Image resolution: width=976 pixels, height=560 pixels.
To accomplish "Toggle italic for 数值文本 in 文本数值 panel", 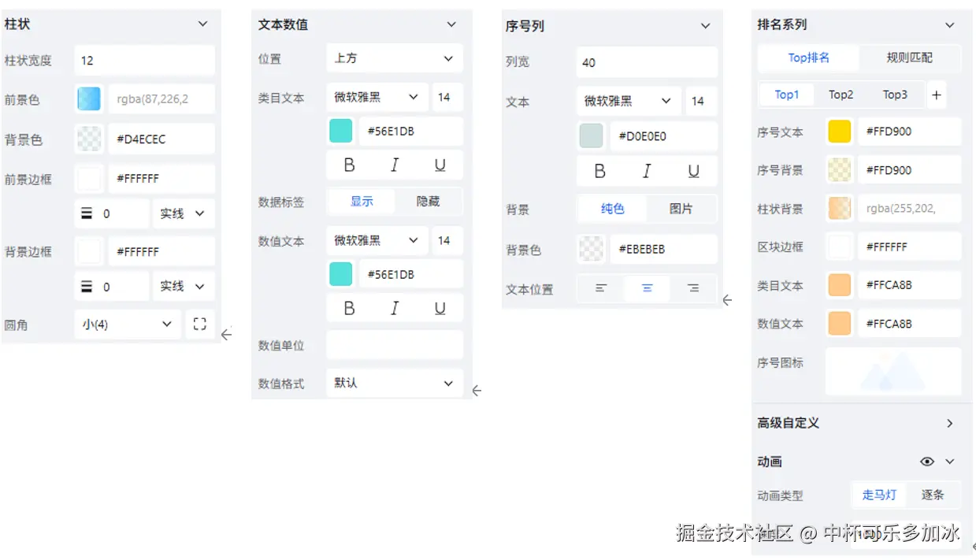I will [395, 309].
